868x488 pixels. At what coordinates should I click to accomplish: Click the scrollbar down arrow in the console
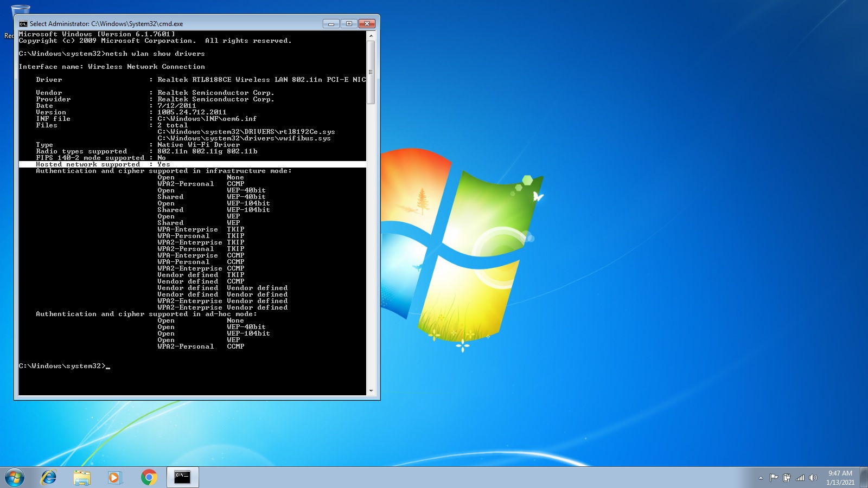[372, 391]
